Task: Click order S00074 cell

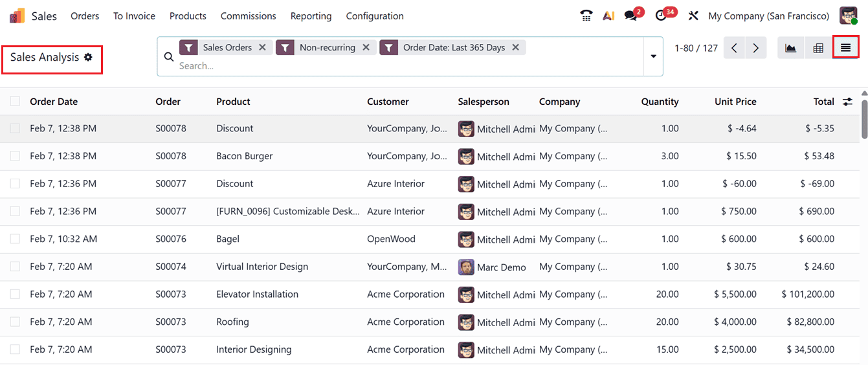Action: tap(171, 267)
